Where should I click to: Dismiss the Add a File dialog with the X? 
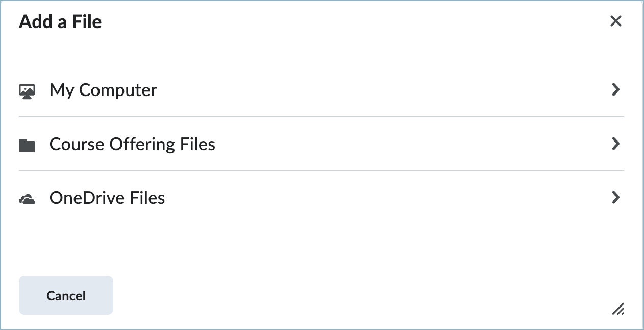coord(616,21)
